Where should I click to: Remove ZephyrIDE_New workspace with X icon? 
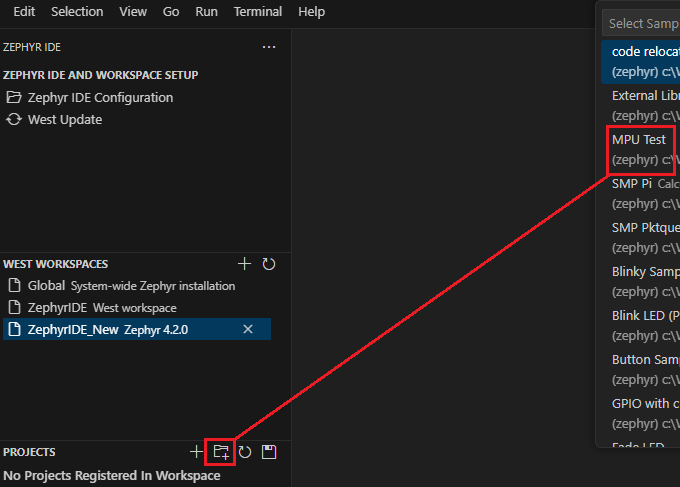point(248,329)
